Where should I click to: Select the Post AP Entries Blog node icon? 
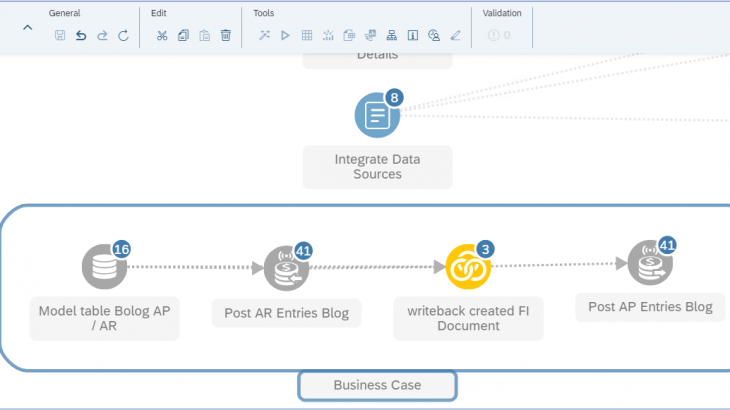pos(650,263)
